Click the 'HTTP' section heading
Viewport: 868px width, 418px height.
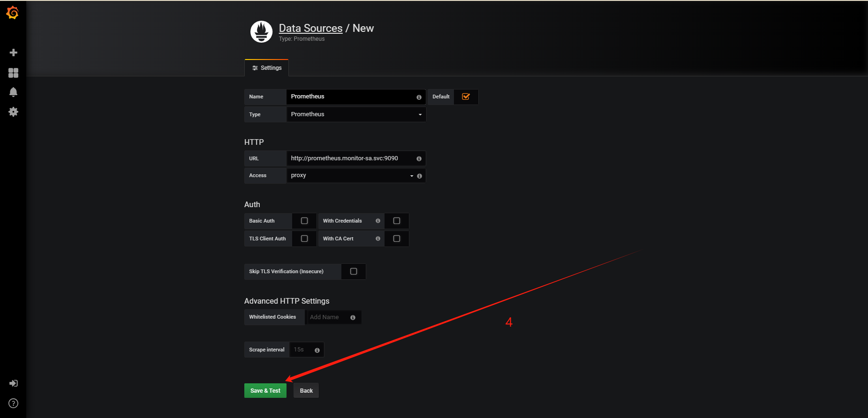(x=254, y=142)
